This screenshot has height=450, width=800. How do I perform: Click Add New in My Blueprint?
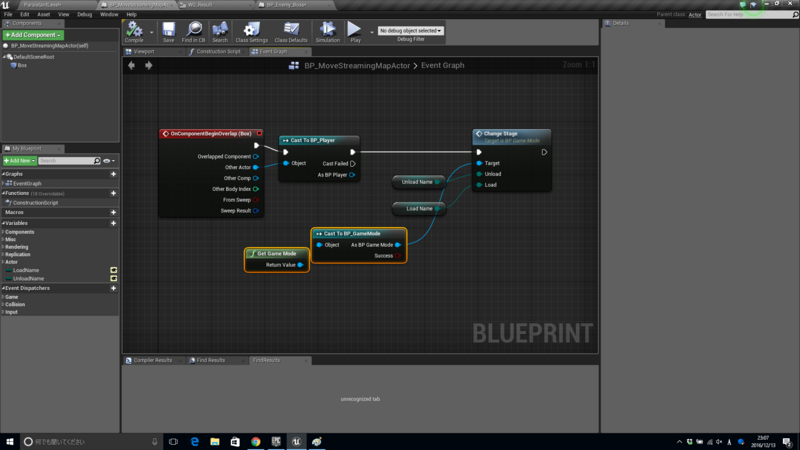(19, 161)
